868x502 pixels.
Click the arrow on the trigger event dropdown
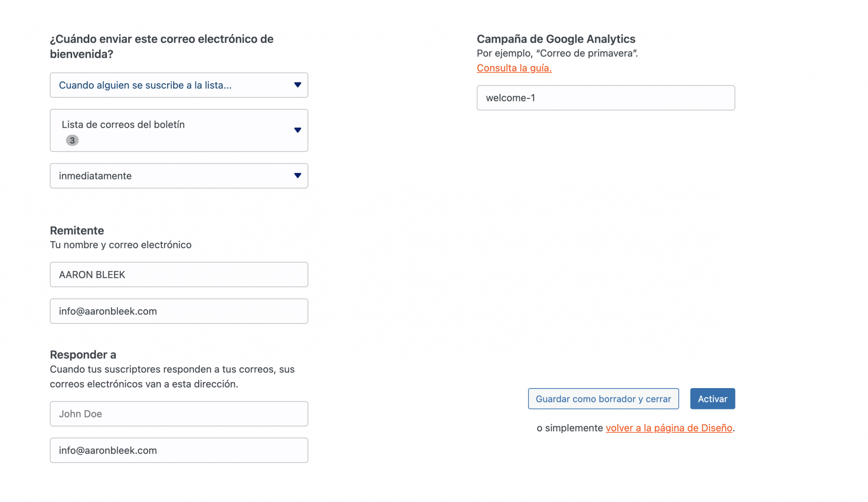pos(298,85)
